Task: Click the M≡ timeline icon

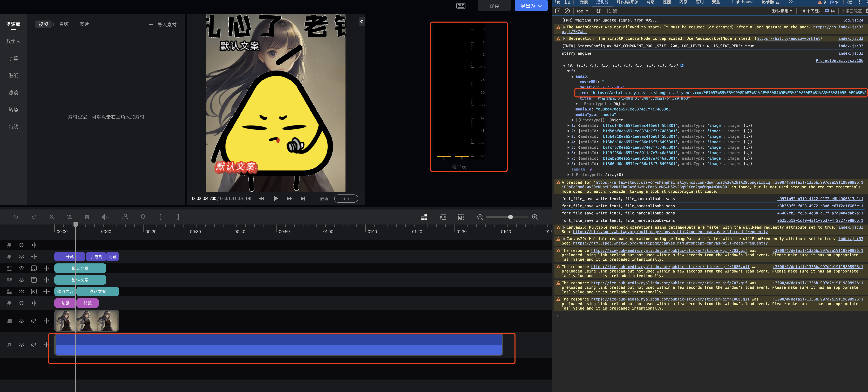Action: (461, 217)
